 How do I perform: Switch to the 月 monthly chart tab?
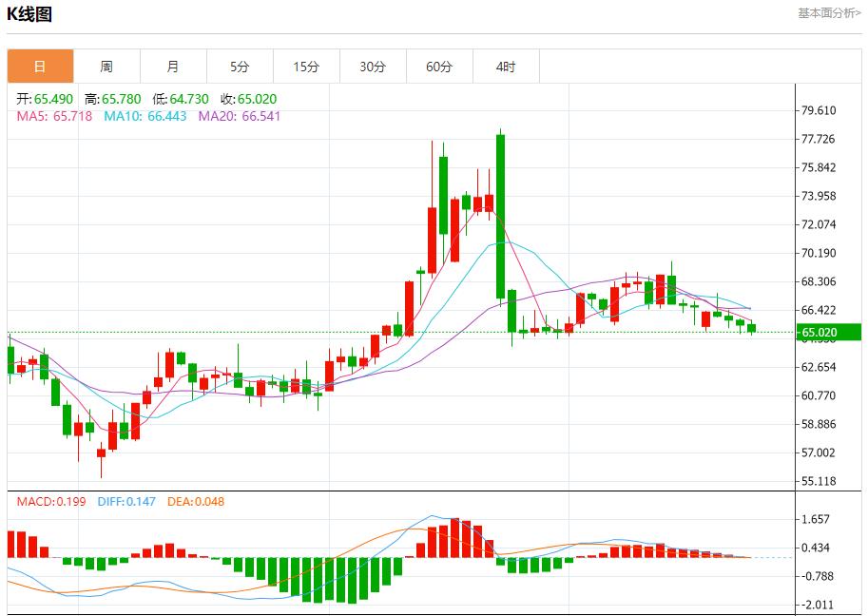tap(173, 66)
